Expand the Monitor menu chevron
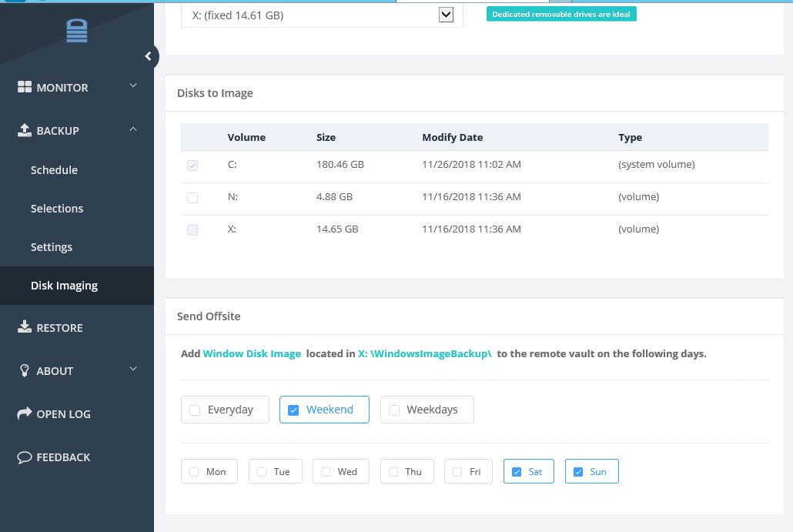The image size is (793, 532). point(133,85)
